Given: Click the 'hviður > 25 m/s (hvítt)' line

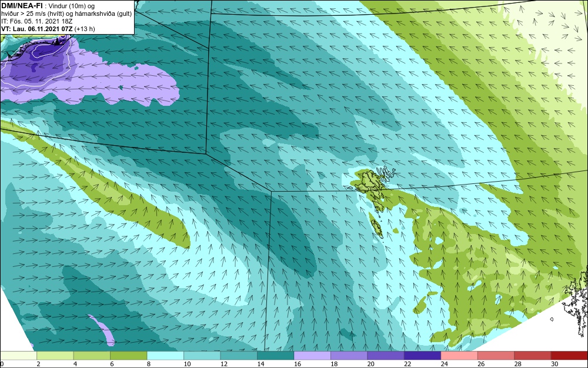Looking at the screenshot, I should tap(32, 14).
